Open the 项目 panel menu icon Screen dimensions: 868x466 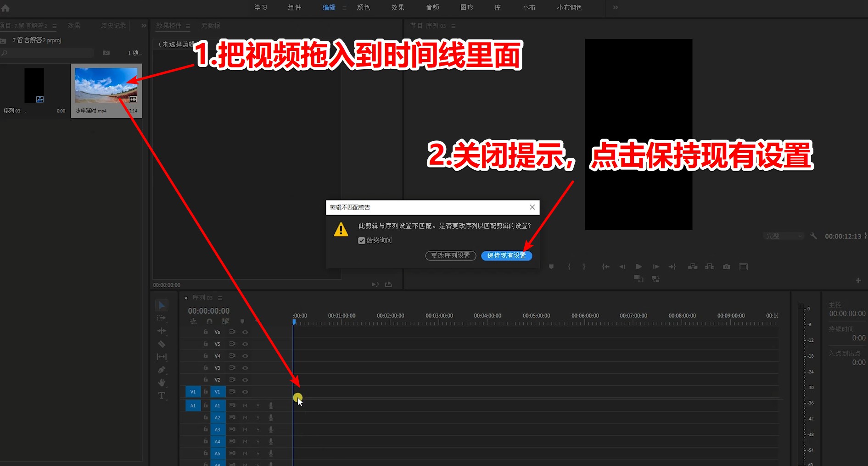(x=54, y=26)
